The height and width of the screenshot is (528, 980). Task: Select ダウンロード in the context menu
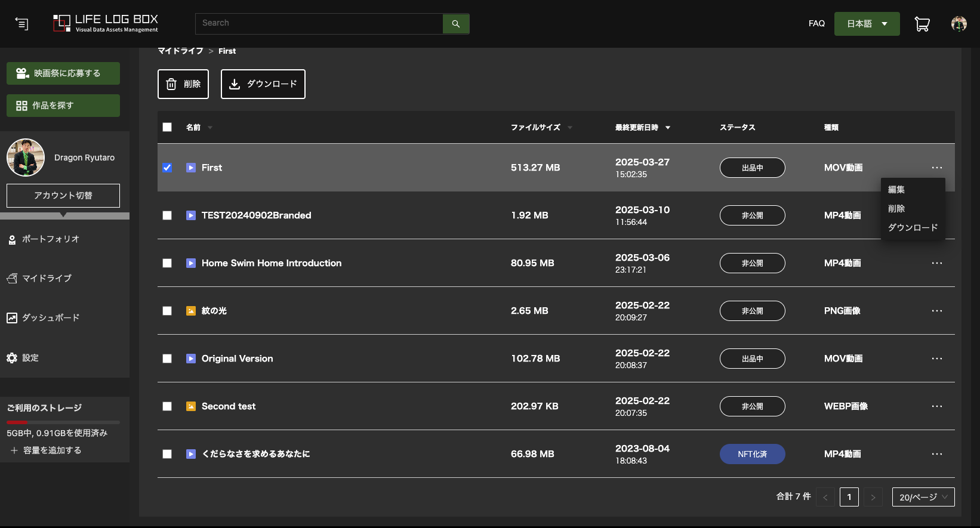[913, 228]
